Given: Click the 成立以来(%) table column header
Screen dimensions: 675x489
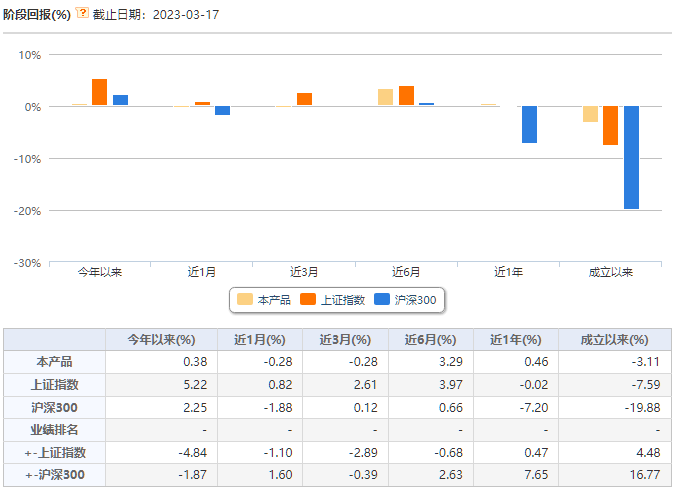Looking at the screenshot, I should click(614, 340).
